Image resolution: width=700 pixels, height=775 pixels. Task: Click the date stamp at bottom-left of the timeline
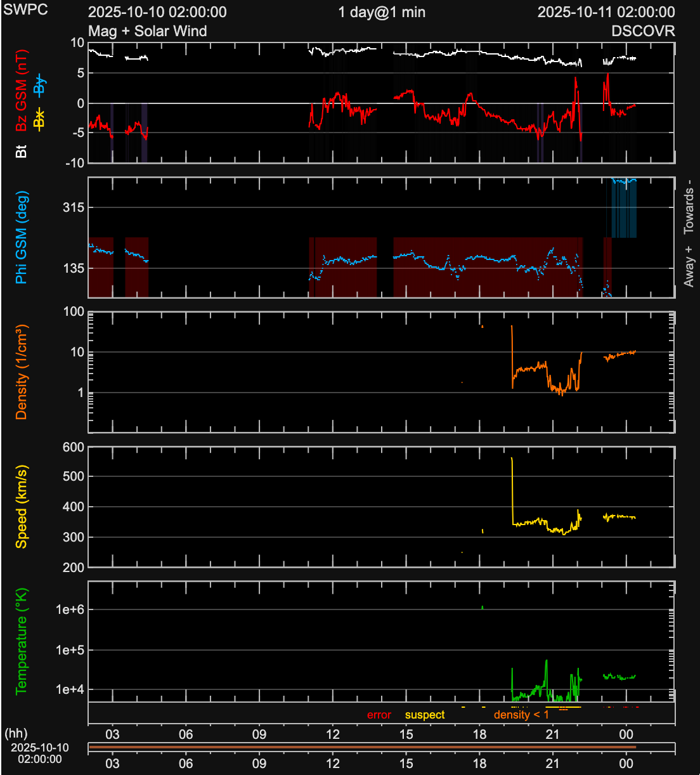point(39,753)
